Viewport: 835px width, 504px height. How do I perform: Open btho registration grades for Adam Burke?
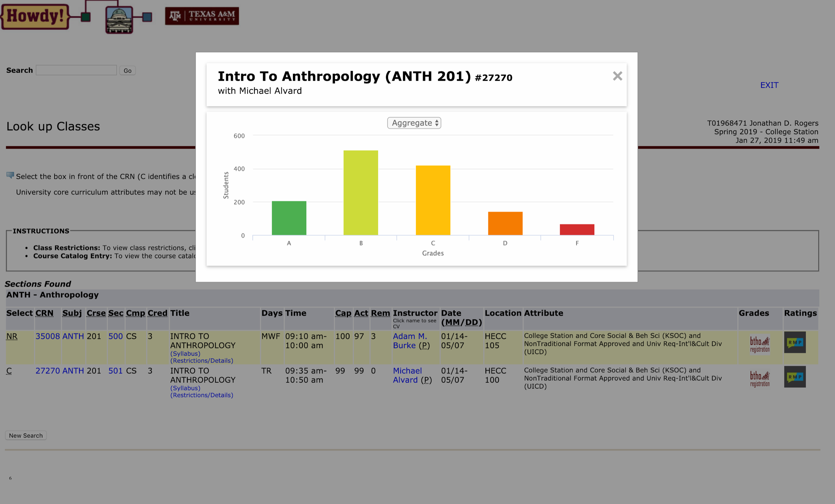tap(759, 345)
